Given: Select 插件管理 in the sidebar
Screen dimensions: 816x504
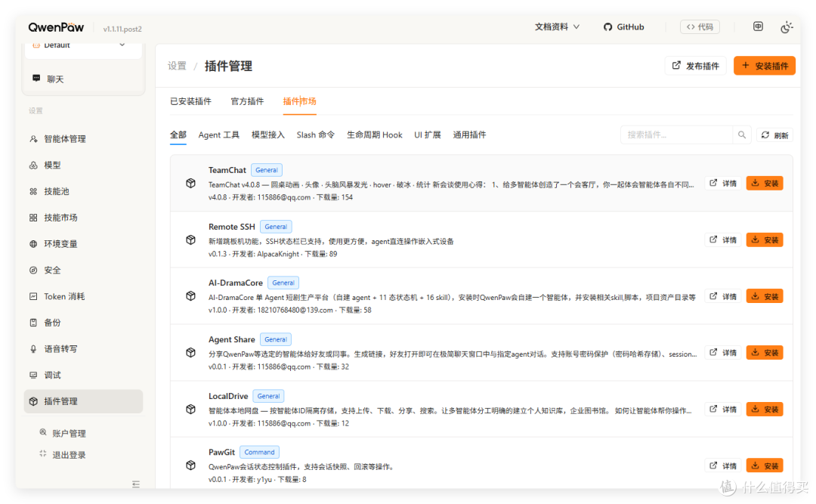Looking at the screenshot, I should point(83,401).
